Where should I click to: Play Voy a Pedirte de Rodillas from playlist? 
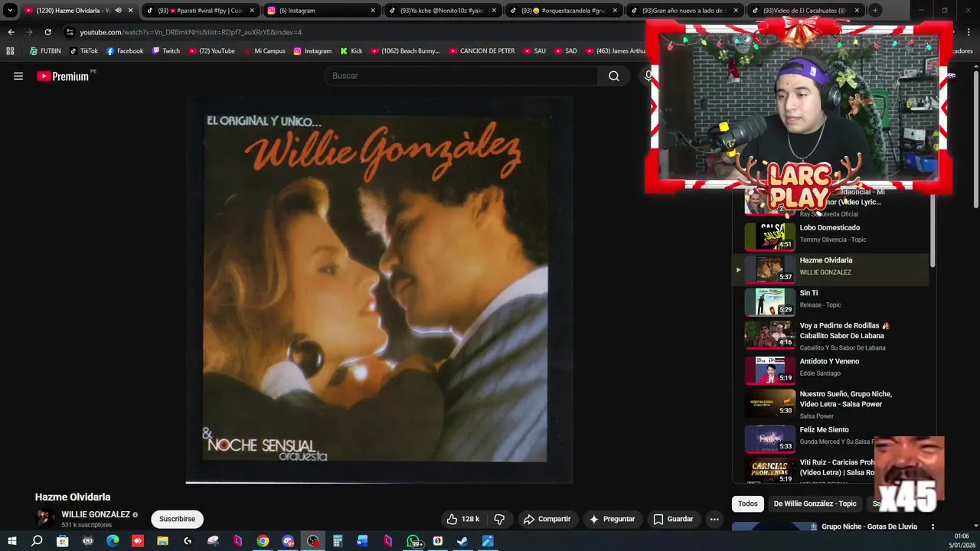click(837, 336)
